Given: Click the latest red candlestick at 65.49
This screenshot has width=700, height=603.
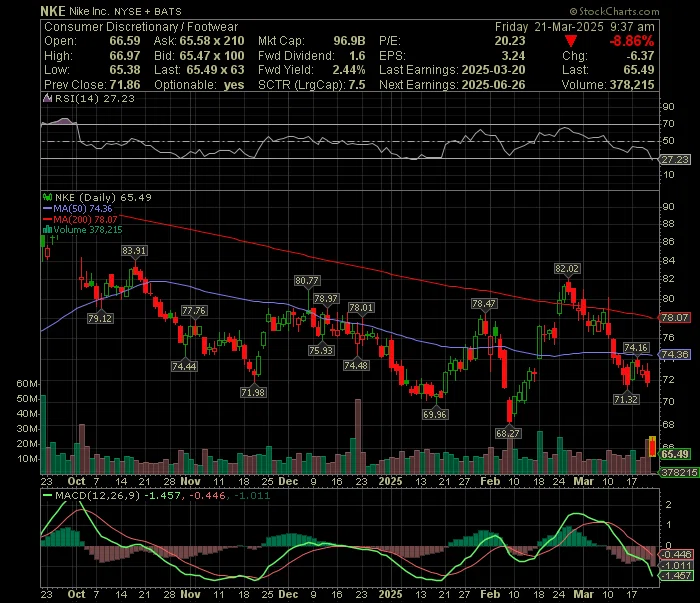Looking at the screenshot, I should pos(652,447).
